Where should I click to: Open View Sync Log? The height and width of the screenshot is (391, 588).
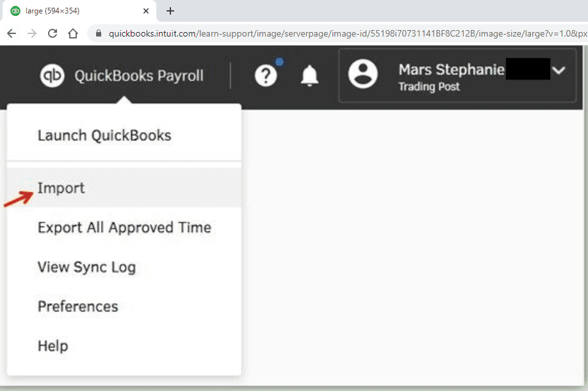pos(86,267)
